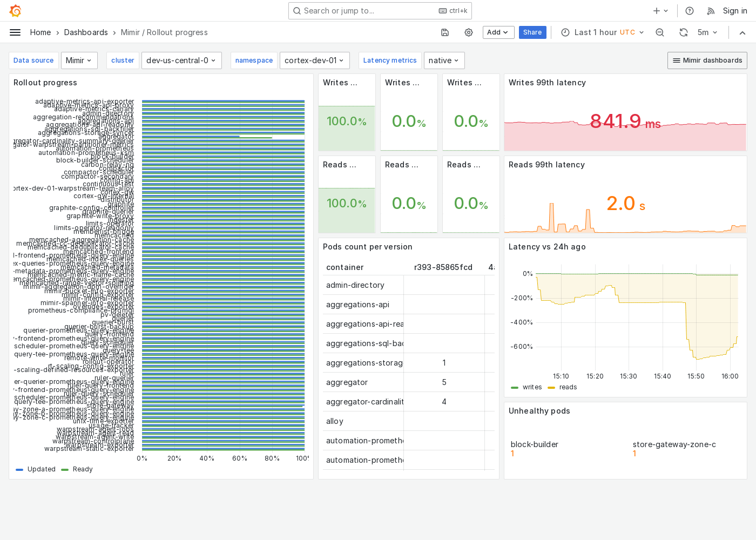Open dashboard settings gear icon
Screen dimensions: 756x540
pos(469,32)
